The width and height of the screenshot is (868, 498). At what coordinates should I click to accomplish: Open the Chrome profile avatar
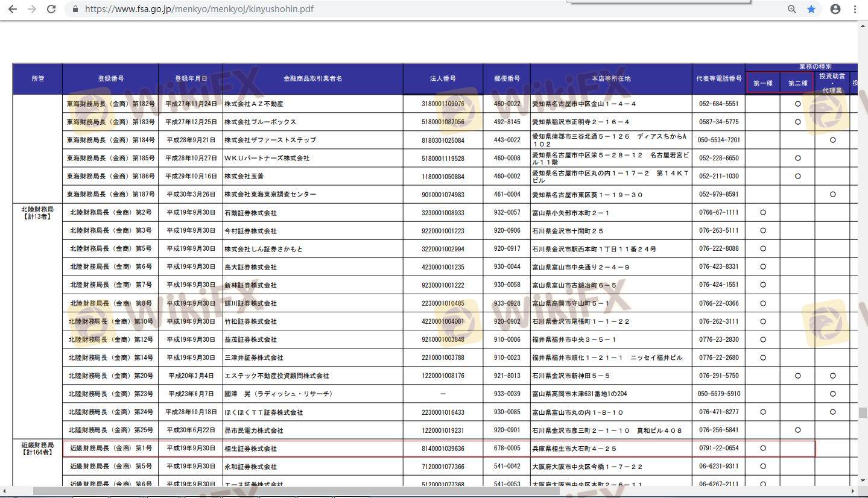click(835, 9)
